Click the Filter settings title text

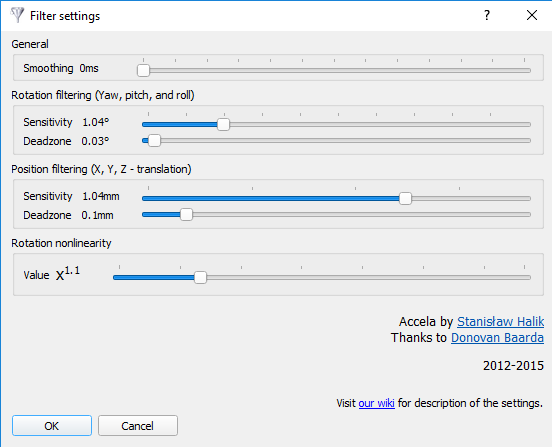point(65,16)
